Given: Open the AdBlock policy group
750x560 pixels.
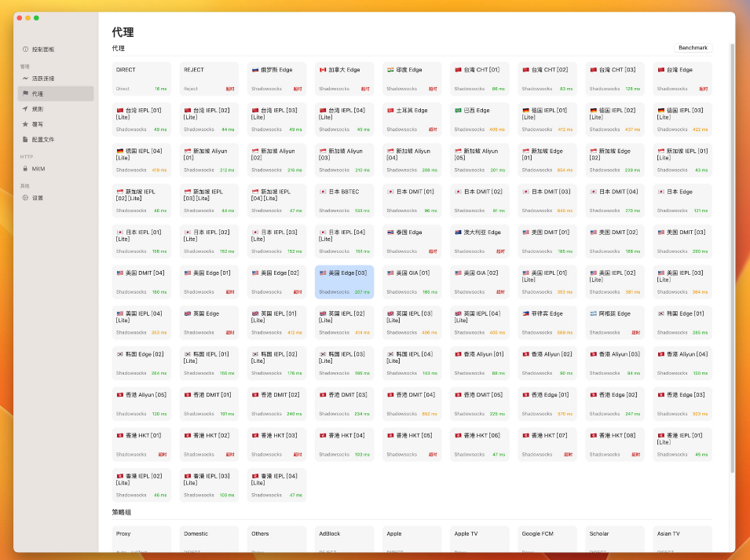Looking at the screenshot, I should 345,539.
